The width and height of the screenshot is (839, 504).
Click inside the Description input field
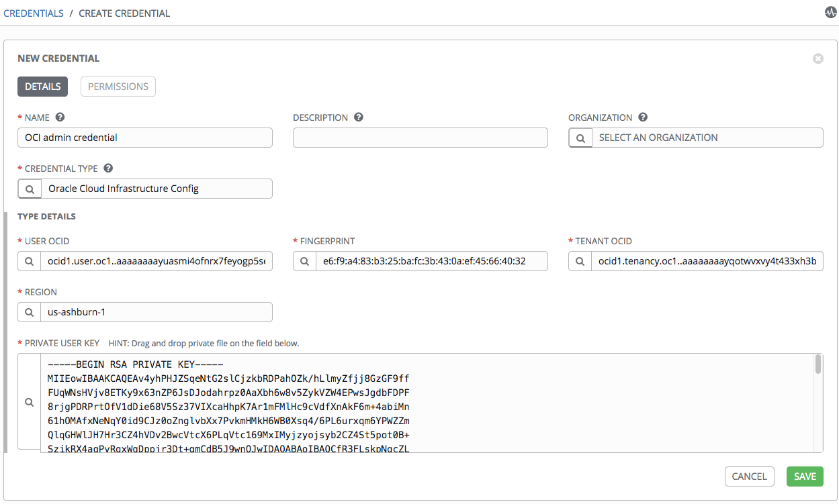coord(420,137)
